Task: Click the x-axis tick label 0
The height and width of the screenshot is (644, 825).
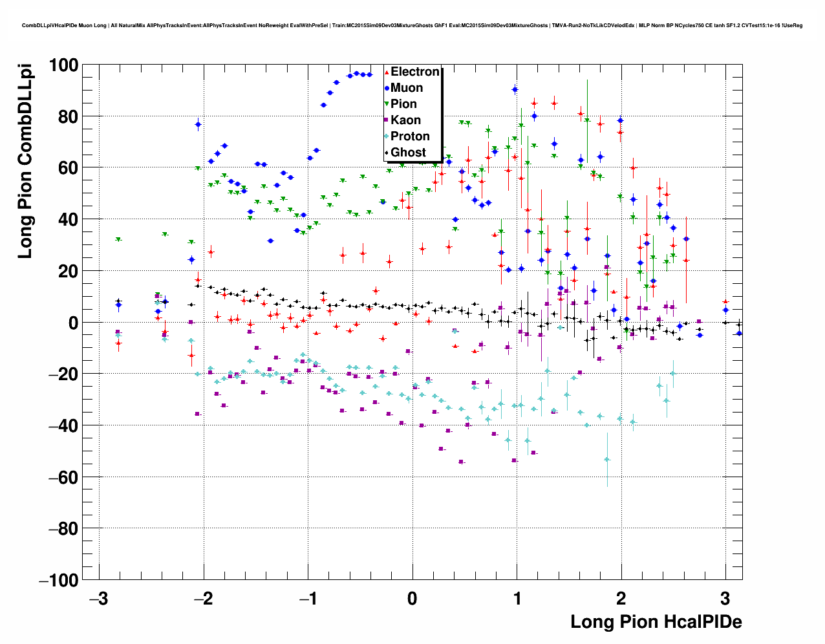Action: [x=412, y=598]
